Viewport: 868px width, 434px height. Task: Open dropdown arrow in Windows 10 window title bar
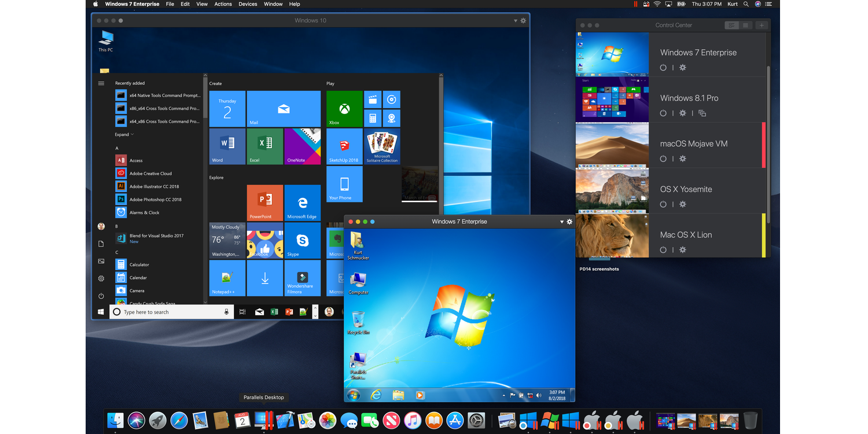click(x=515, y=21)
